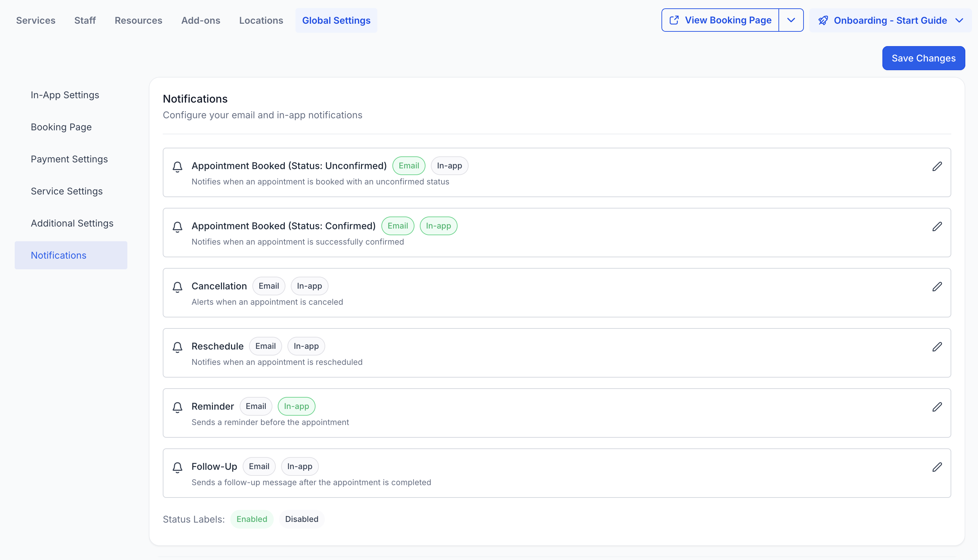Open the Add-ons tab

(201, 20)
